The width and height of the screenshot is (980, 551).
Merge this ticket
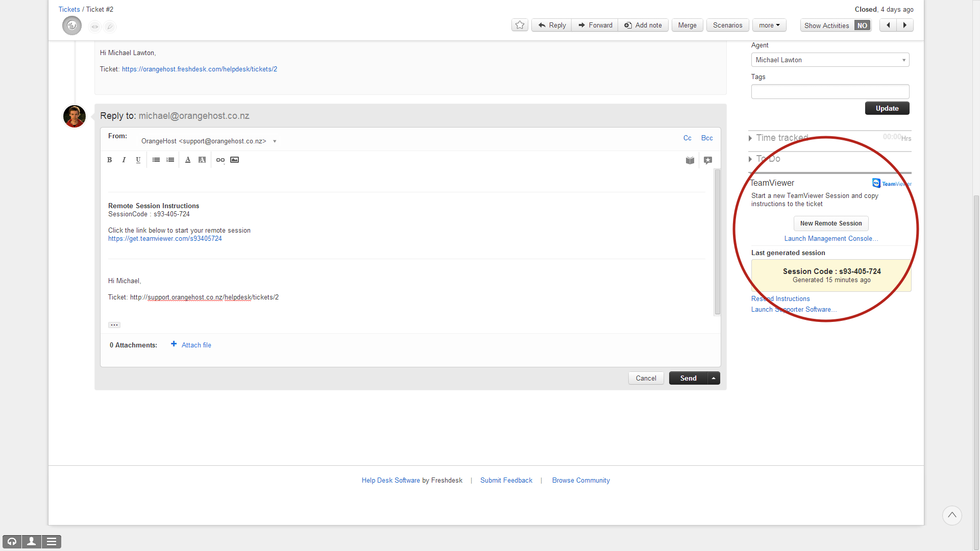click(x=688, y=25)
